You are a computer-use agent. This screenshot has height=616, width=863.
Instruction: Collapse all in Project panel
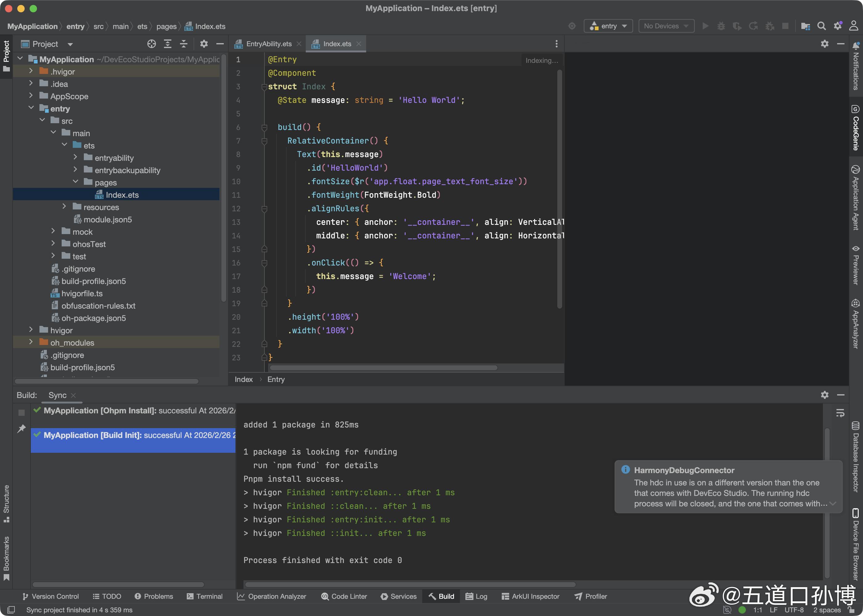click(184, 44)
